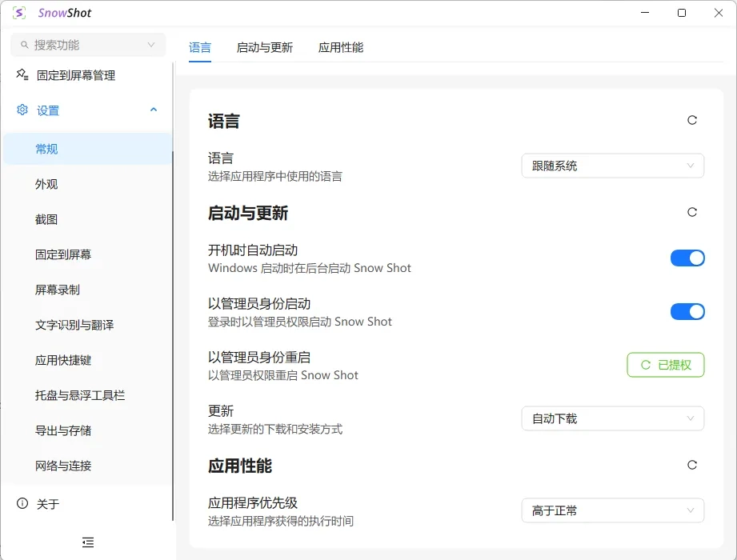The image size is (737, 560).
Task: Select 常规 settings page
Action: click(87, 149)
